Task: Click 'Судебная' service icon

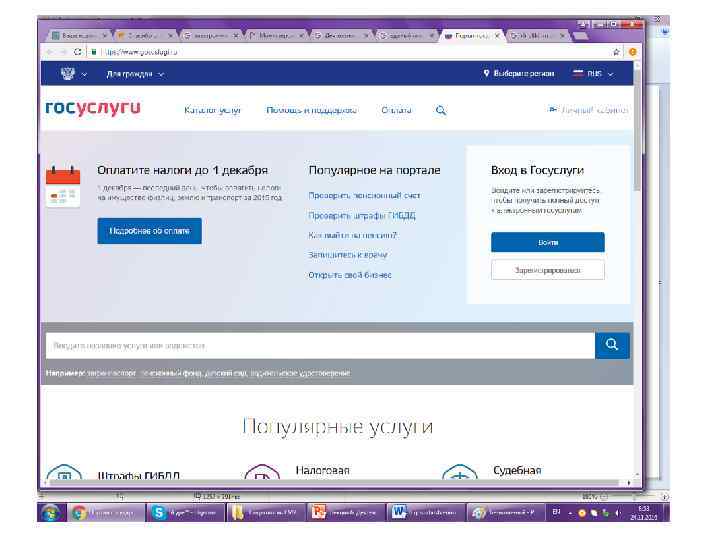Action: tap(459, 473)
